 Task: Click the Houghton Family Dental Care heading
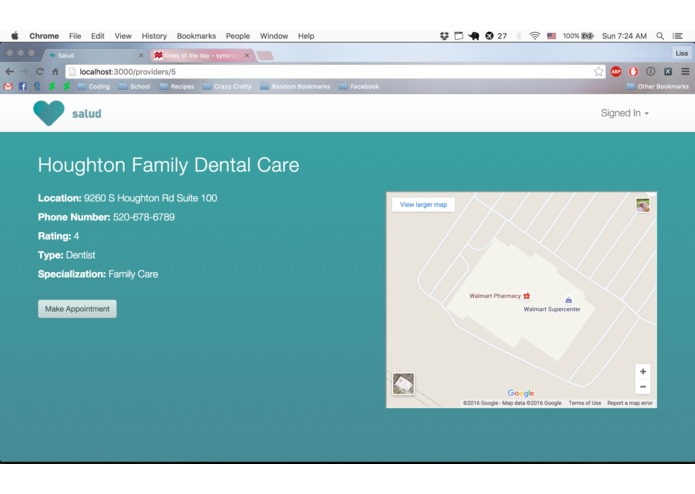[x=168, y=165]
